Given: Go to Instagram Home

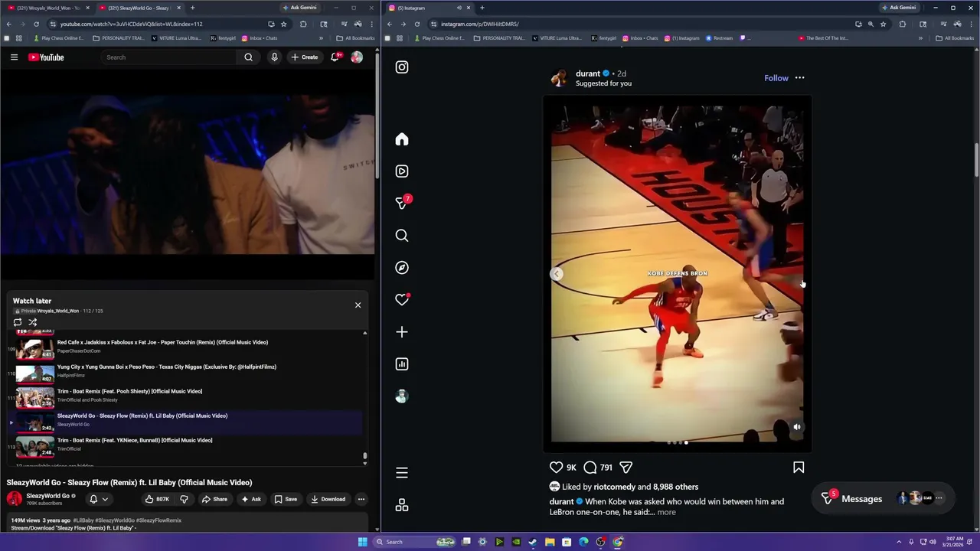Looking at the screenshot, I should click(x=402, y=139).
